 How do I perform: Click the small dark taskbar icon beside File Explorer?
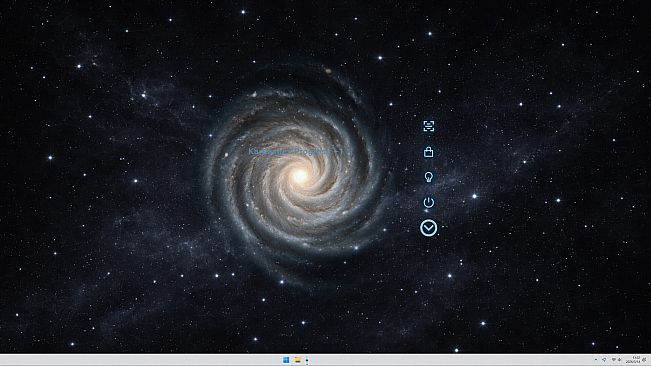(x=307, y=360)
